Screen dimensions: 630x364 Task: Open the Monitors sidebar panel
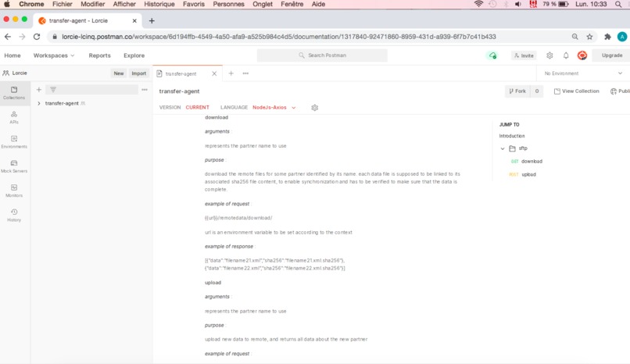click(x=14, y=191)
